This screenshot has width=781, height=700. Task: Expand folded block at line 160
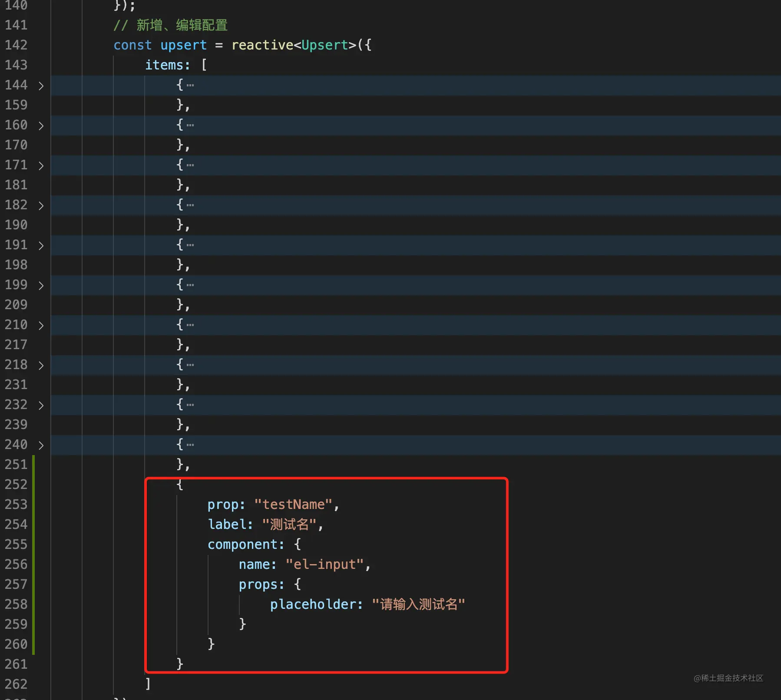[41, 125]
